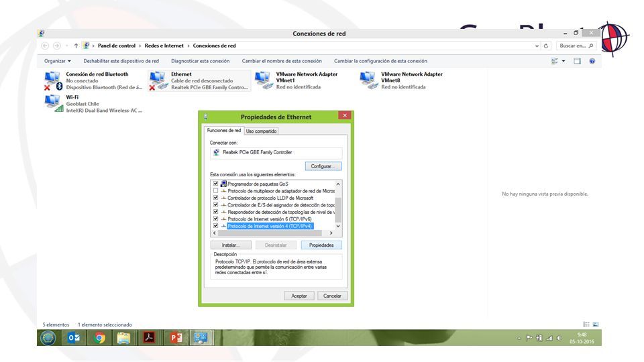Select the VMware VMnet8 adapter icon
Image resolution: width=644 pixels, height=362 pixels.
[368, 80]
